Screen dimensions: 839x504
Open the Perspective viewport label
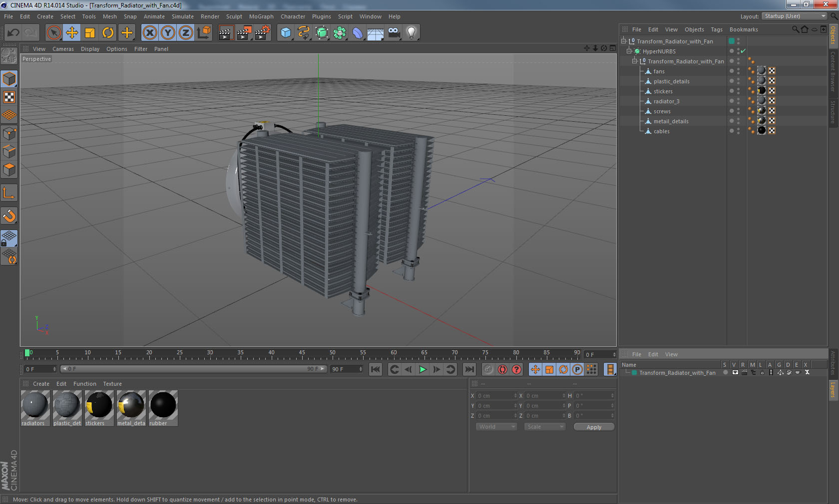[36, 59]
